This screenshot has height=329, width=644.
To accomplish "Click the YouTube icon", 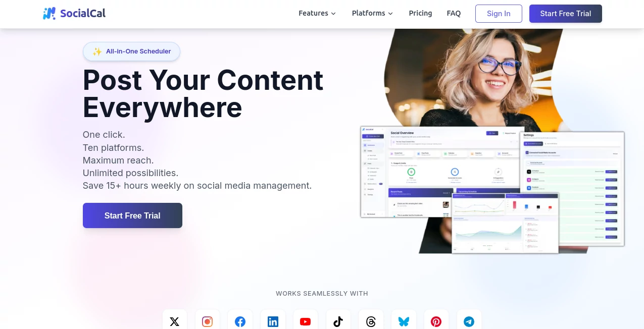I will point(305,321).
